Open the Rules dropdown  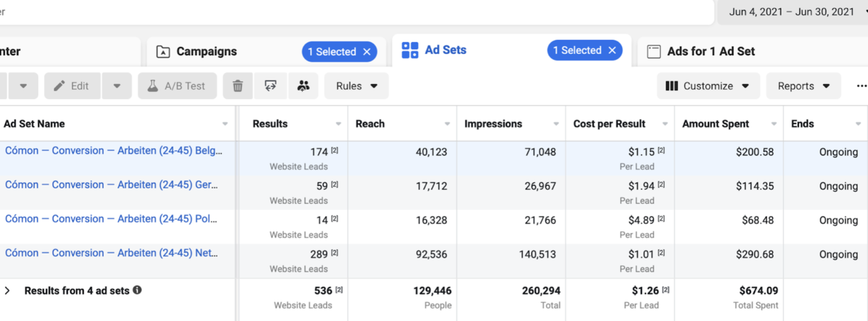click(x=357, y=86)
